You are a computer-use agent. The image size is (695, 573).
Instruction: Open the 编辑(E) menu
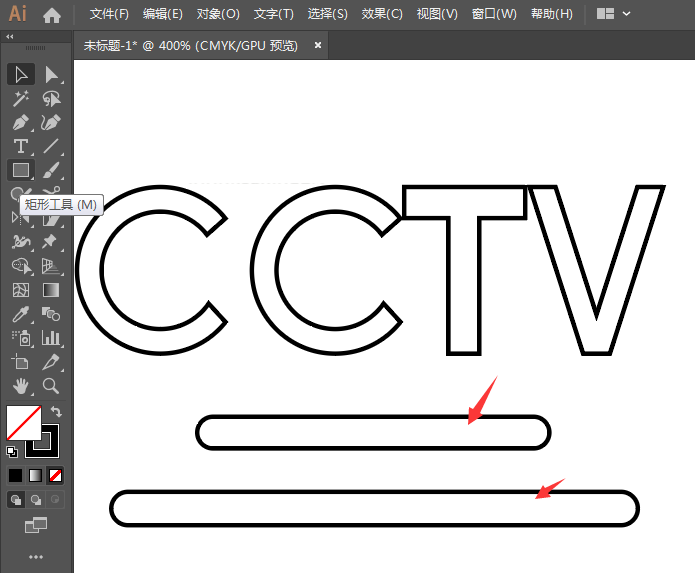click(163, 14)
